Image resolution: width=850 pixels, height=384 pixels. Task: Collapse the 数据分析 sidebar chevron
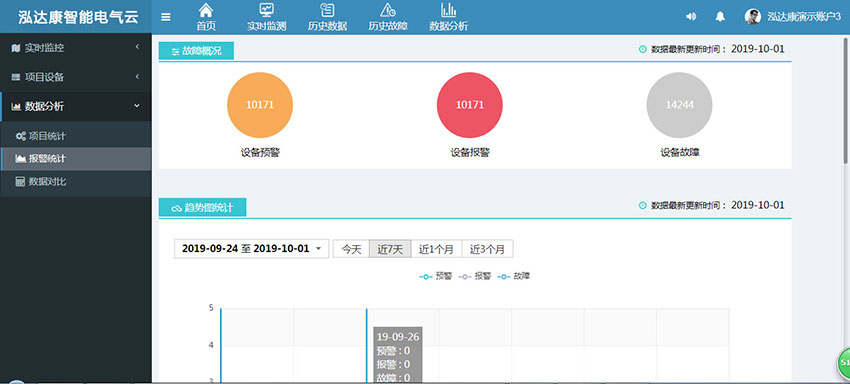(137, 106)
